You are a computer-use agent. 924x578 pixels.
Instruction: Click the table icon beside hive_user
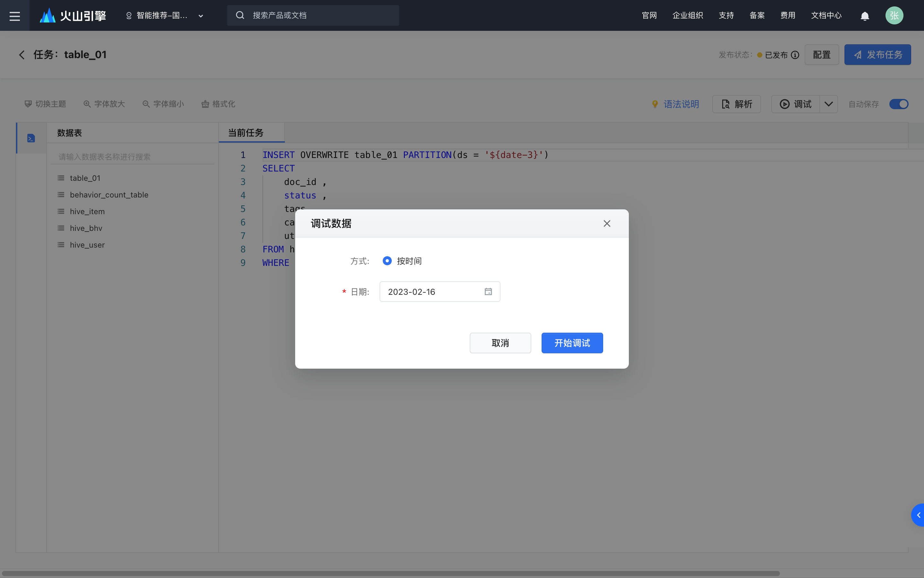(61, 245)
